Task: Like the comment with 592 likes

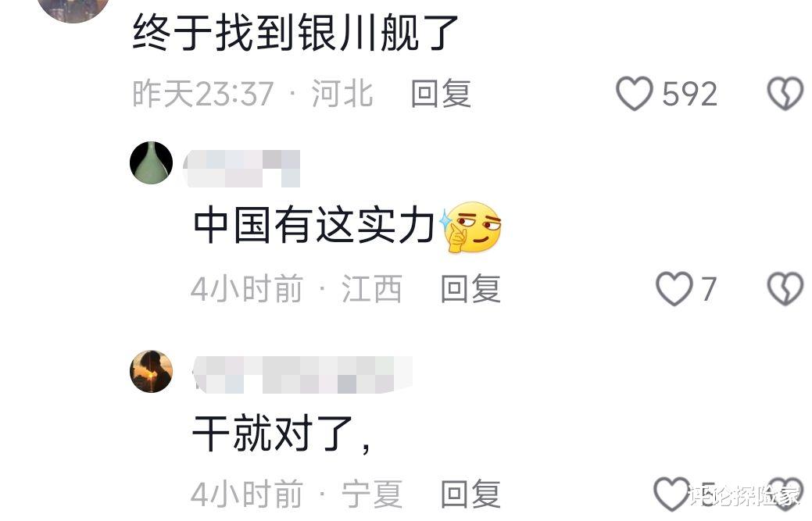Action: coord(634,94)
